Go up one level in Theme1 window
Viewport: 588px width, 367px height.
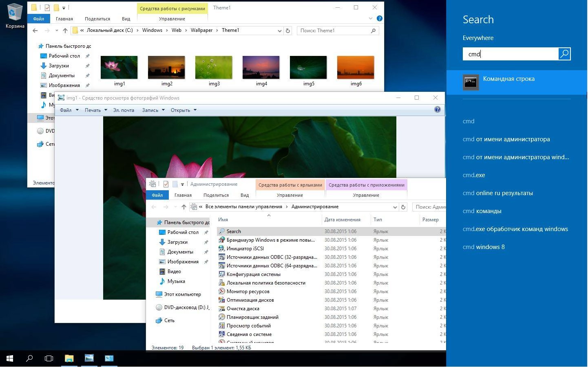coord(65,31)
